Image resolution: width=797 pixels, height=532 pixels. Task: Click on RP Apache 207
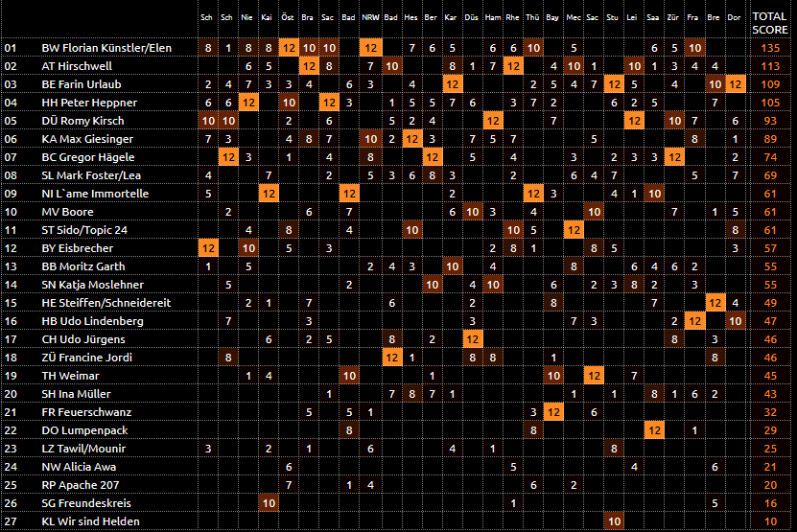point(81,485)
